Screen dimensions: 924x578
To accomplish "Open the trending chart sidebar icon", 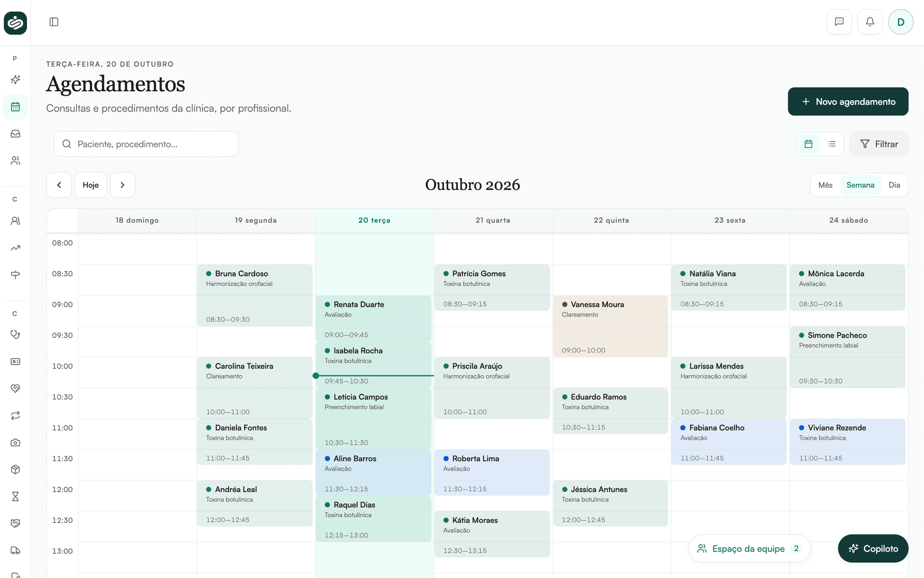I will coord(15,248).
